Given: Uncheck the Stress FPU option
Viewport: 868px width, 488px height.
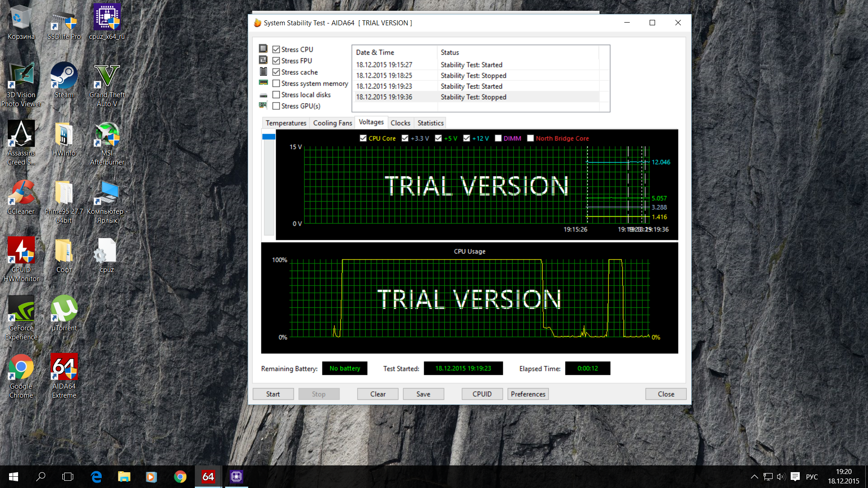Looking at the screenshot, I should [x=276, y=61].
